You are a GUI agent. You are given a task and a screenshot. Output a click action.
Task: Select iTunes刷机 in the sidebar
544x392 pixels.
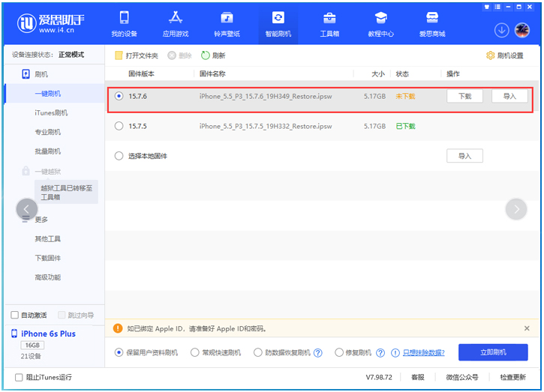[x=51, y=112]
